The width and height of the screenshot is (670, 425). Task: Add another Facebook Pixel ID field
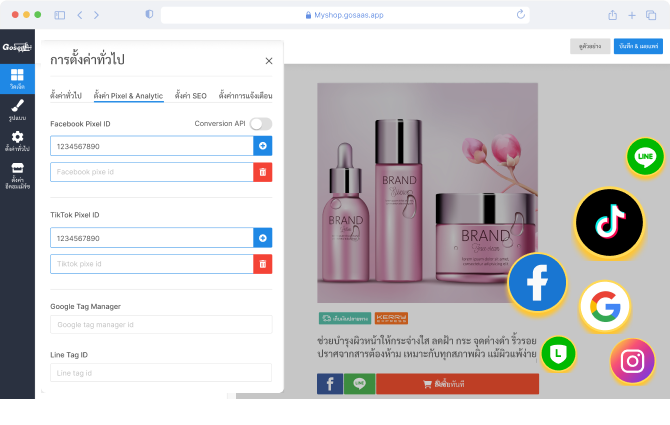[x=263, y=146]
